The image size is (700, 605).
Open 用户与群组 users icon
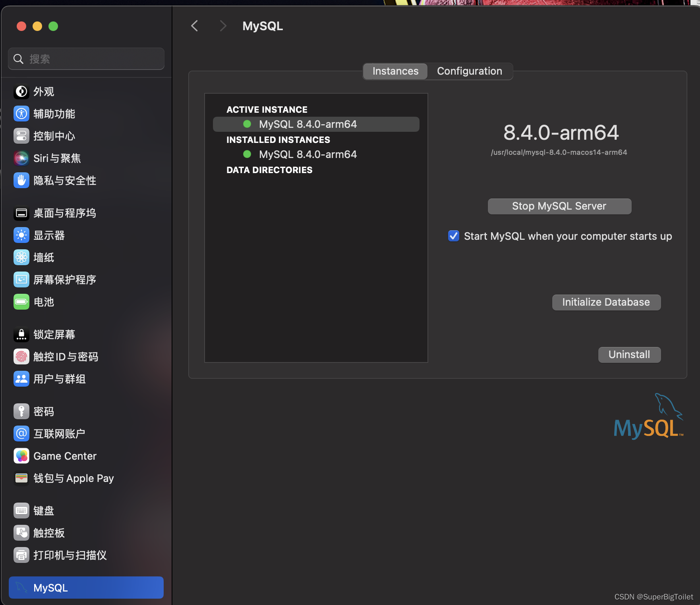coord(21,379)
